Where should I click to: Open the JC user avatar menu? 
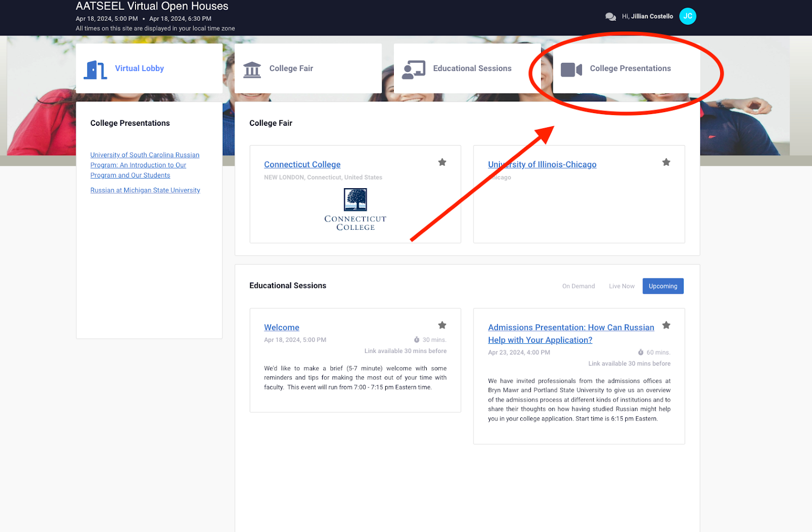(688, 16)
